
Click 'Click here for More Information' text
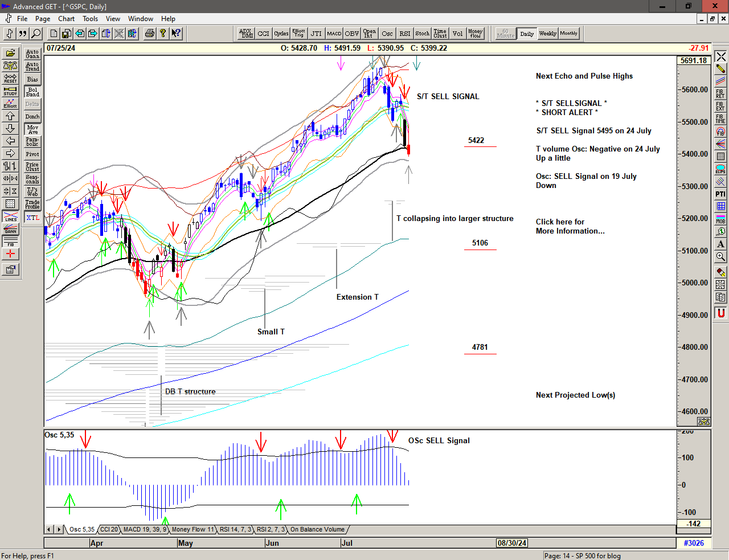pos(570,226)
